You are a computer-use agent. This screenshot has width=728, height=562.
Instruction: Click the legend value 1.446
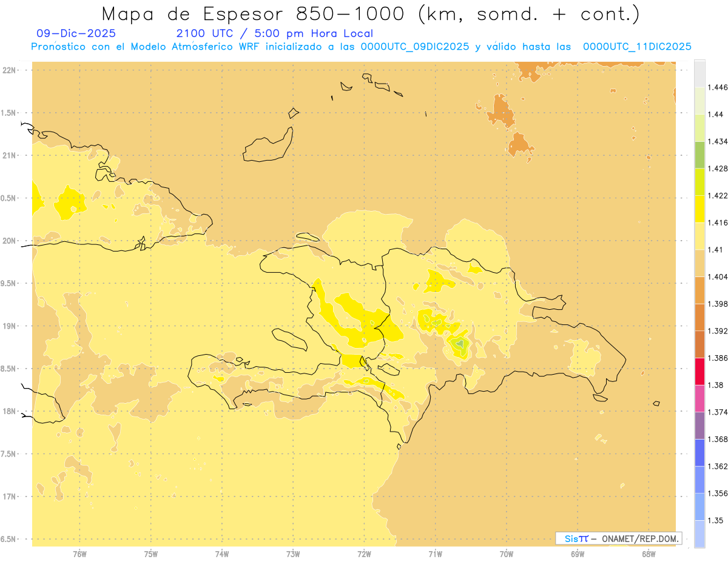coord(718,87)
